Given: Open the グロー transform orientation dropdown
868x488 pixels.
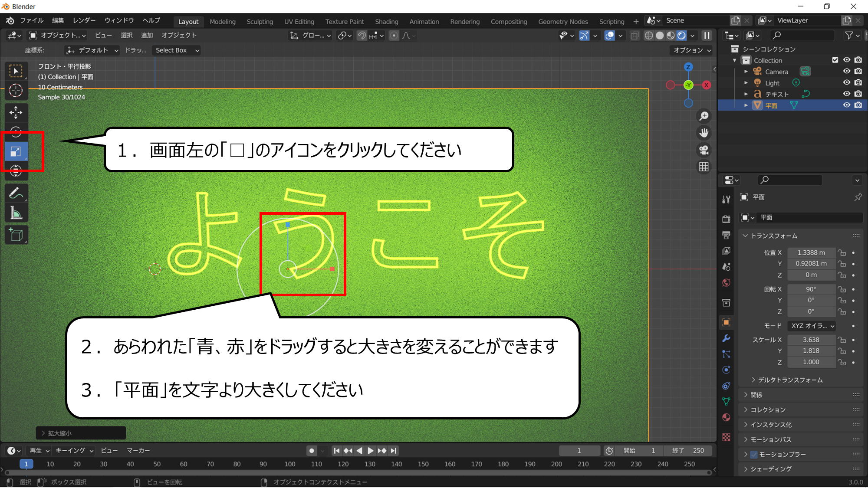Looking at the screenshot, I should (x=311, y=36).
